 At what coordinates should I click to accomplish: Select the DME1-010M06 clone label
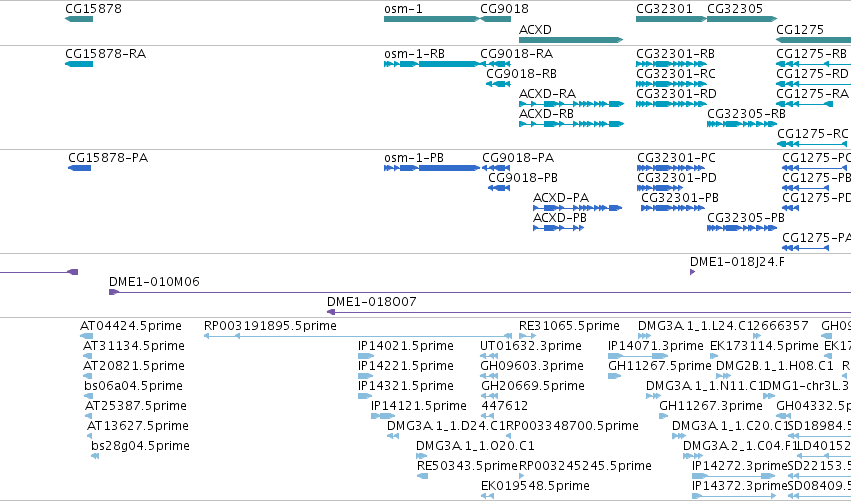click(x=154, y=282)
